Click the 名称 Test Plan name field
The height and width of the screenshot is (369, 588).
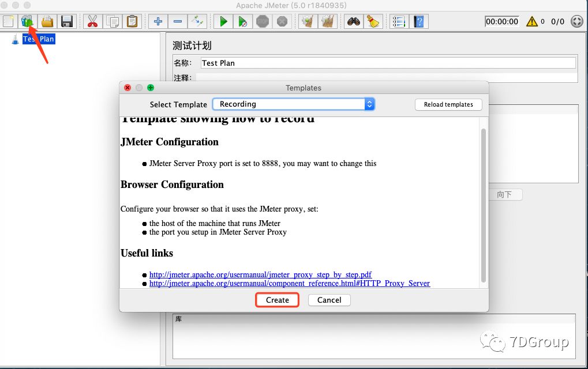point(388,63)
